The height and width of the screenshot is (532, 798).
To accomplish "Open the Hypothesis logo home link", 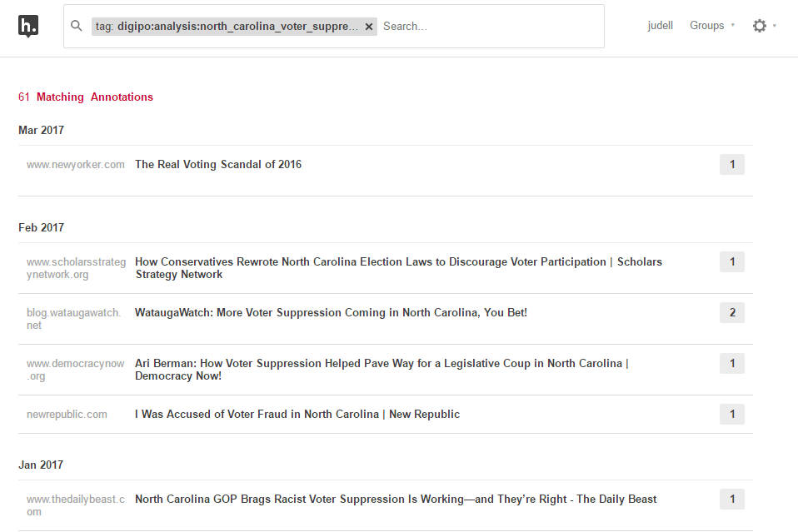I will (x=28, y=26).
